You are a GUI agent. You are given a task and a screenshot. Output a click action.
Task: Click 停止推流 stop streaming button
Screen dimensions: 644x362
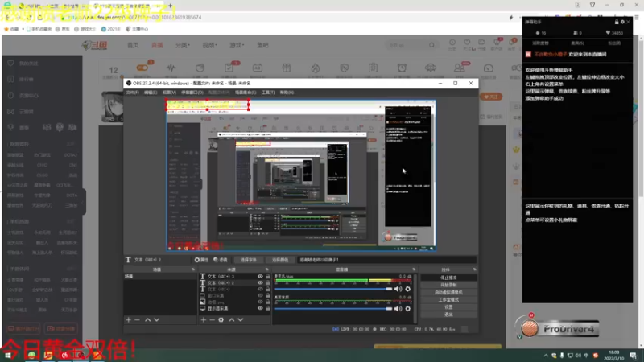click(448, 278)
